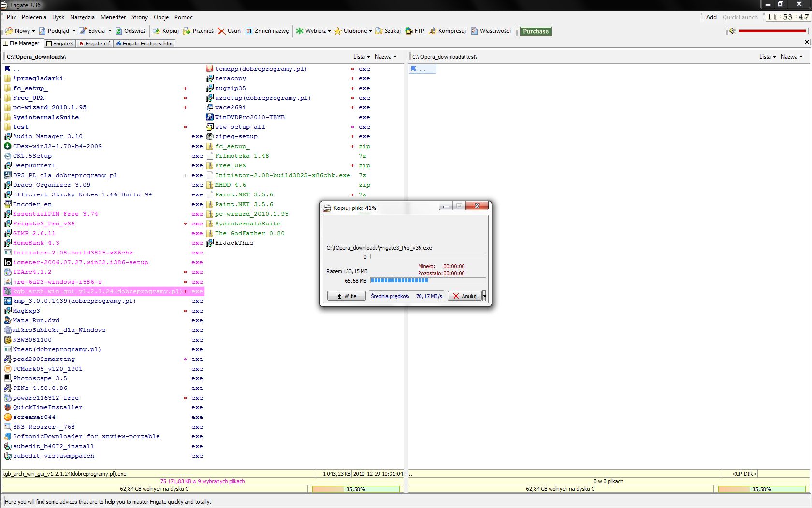
Task: Click right panel path C:\!Opera_downloads\test\
Action: click(x=444, y=57)
